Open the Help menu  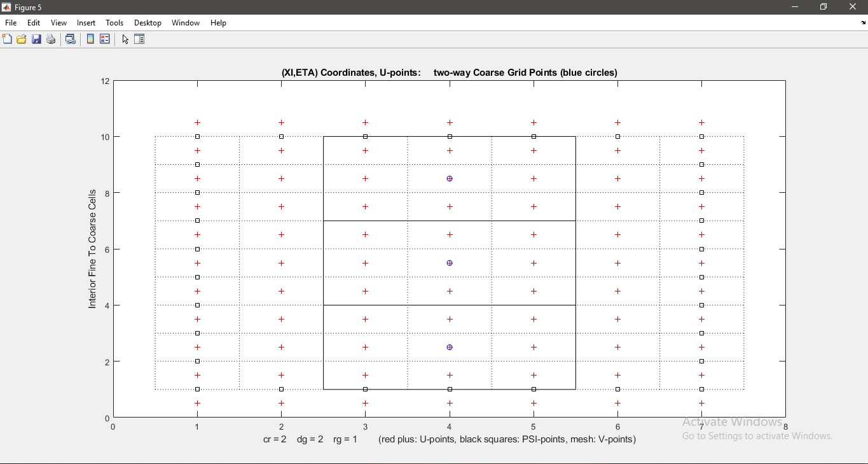[x=218, y=23]
